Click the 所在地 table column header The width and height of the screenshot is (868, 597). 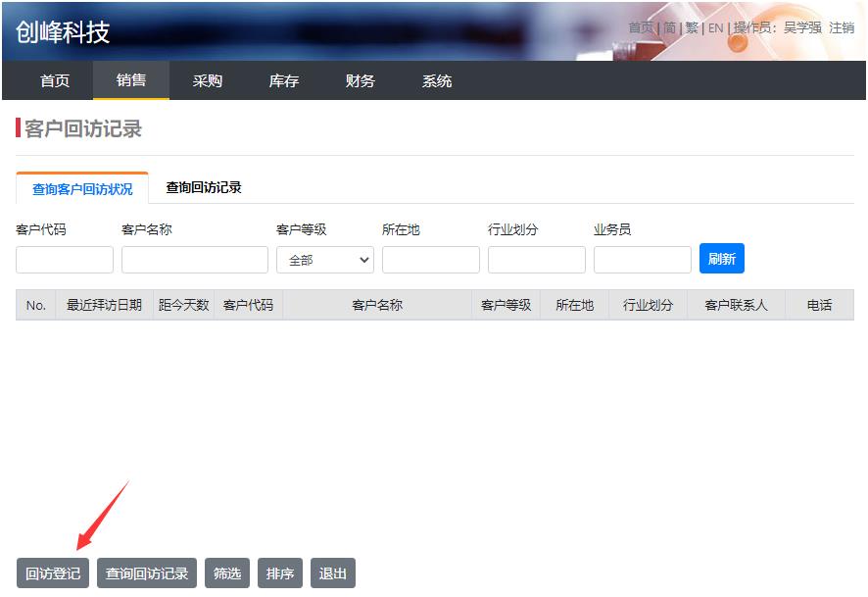tap(575, 305)
